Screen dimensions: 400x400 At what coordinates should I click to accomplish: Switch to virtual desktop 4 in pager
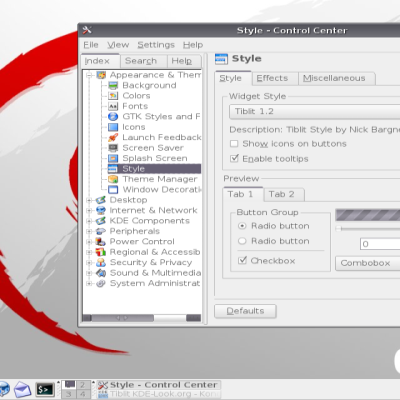pos(83,394)
